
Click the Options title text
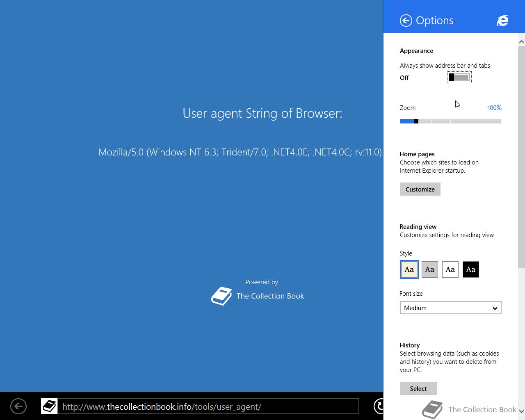pyautogui.click(x=435, y=21)
